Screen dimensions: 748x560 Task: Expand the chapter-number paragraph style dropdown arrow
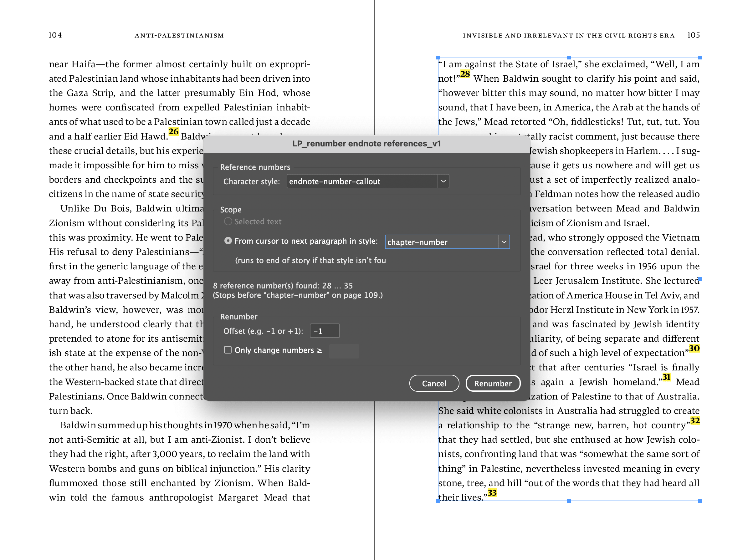tap(504, 242)
